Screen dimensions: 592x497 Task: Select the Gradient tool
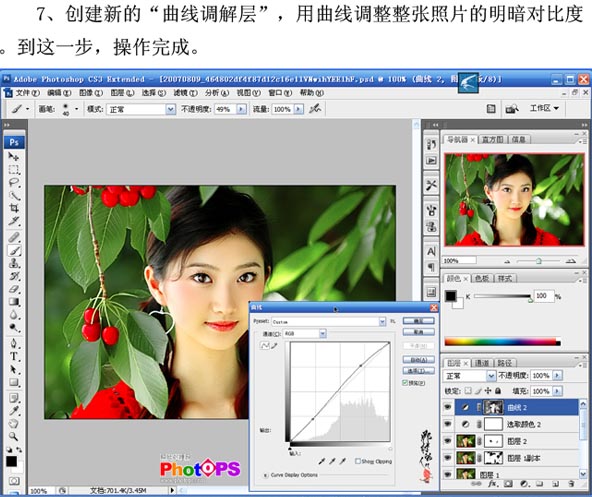tap(14, 302)
